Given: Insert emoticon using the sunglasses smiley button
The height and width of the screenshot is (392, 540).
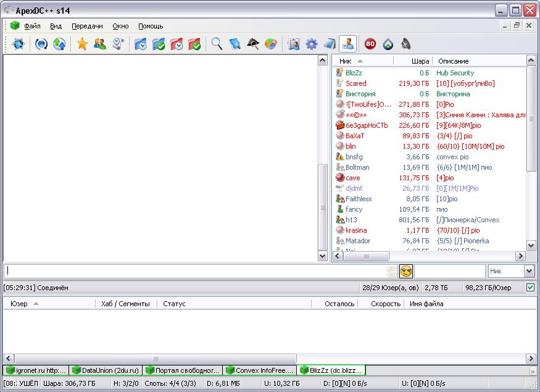Looking at the screenshot, I should click(x=405, y=271).
